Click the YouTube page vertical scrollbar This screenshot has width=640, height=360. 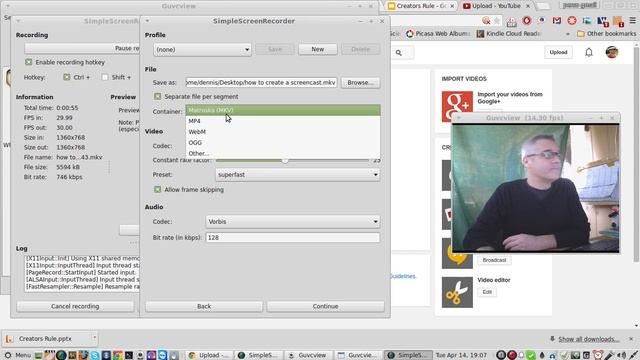[636, 155]
